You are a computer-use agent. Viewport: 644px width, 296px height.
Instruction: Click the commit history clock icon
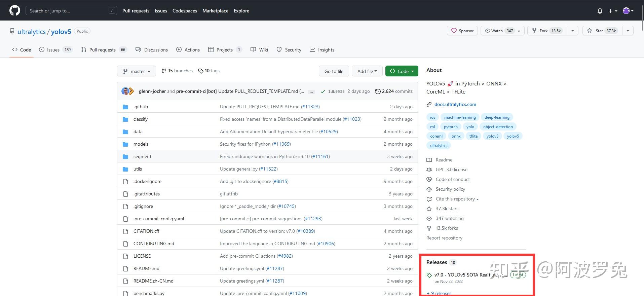tap(378, 91)
